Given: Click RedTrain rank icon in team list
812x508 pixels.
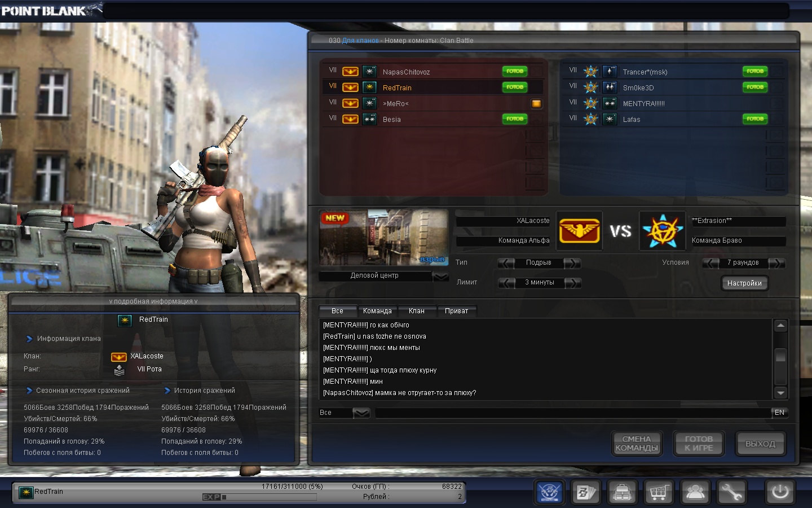Looking at the screenshot, I should [x=369, y=87].
